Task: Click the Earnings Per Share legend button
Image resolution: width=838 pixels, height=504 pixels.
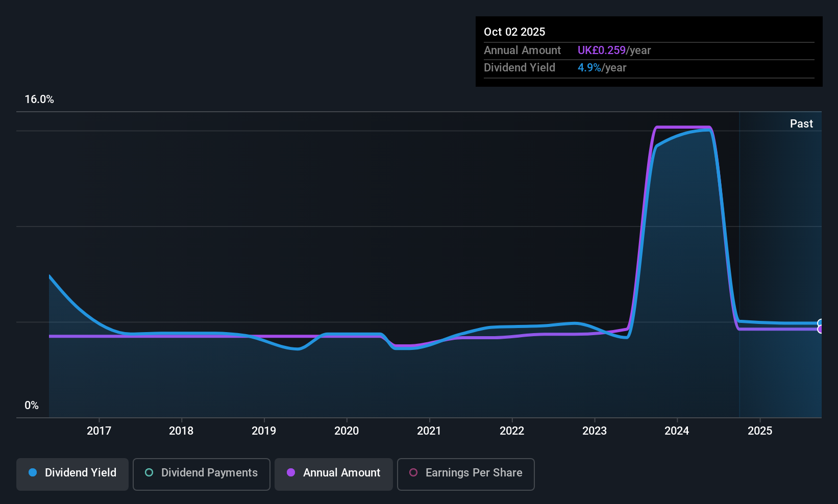Action: click(465, 473)
